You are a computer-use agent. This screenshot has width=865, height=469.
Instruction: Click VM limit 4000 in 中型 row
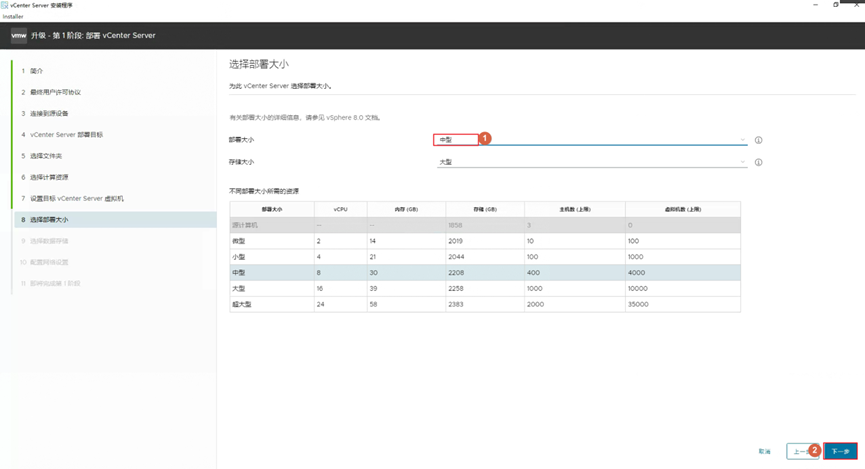636,273
